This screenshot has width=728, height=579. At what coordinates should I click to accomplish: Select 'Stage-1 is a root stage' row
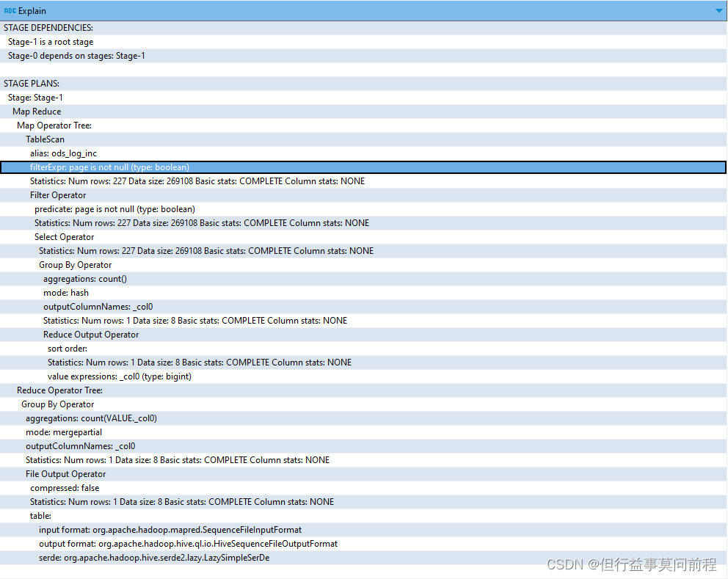coord(363,42)
